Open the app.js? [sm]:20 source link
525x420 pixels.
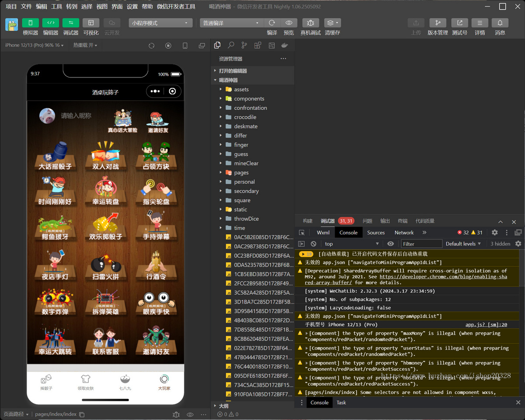486,325
